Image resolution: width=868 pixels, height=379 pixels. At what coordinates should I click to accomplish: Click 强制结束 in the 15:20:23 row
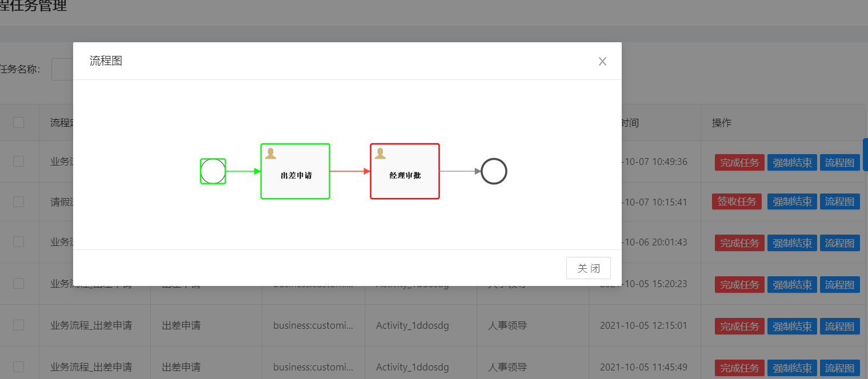792,285
